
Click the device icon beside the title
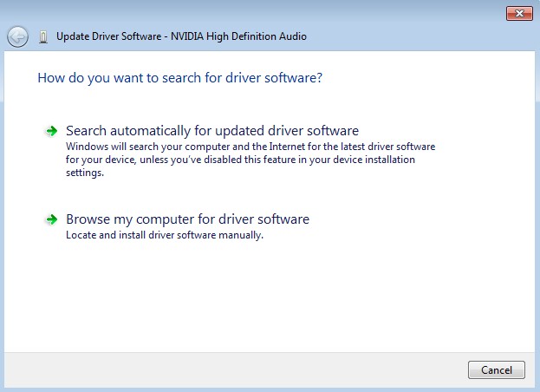[43, 36]
